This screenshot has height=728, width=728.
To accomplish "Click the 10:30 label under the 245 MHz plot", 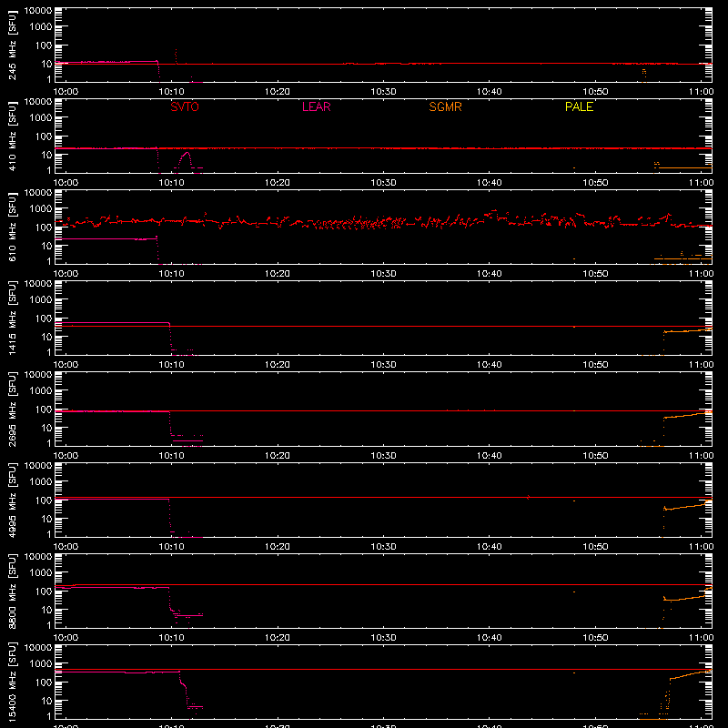I will [383, 92].
